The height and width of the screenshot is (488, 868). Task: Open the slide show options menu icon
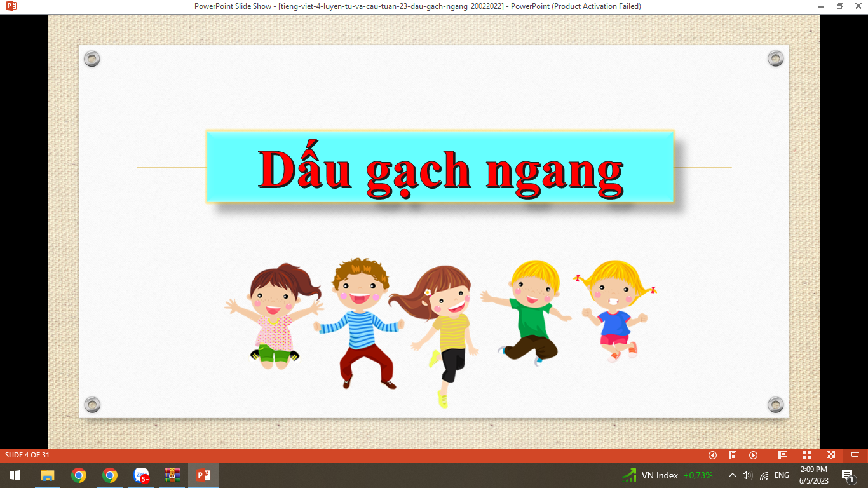(733, 455)
